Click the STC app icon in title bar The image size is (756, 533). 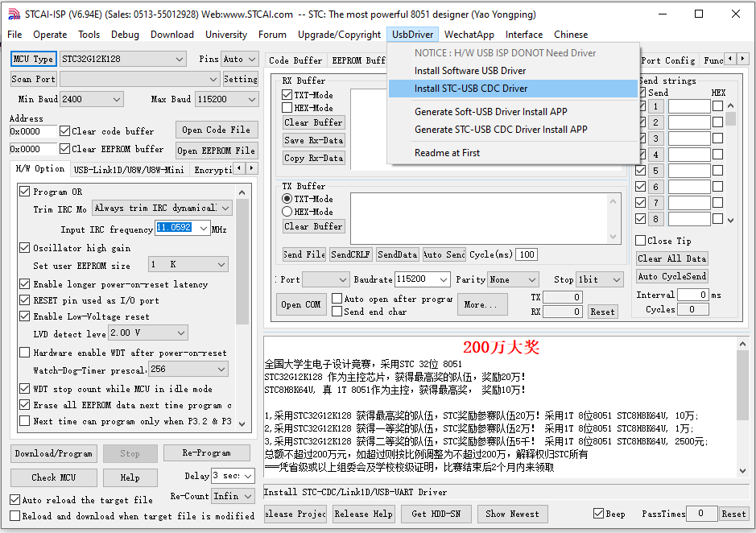(13, 14)
